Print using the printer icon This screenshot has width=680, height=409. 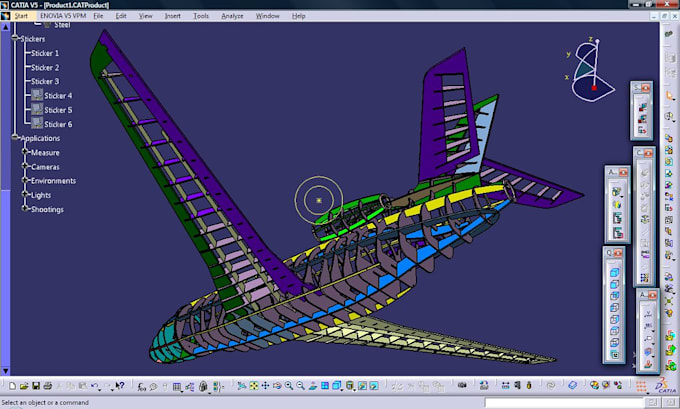(x=48, y=386)
